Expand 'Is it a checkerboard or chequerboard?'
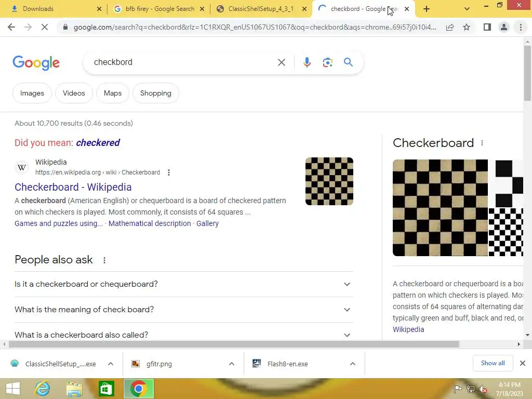This screenshot has height=399, width=532. (183, 284)
